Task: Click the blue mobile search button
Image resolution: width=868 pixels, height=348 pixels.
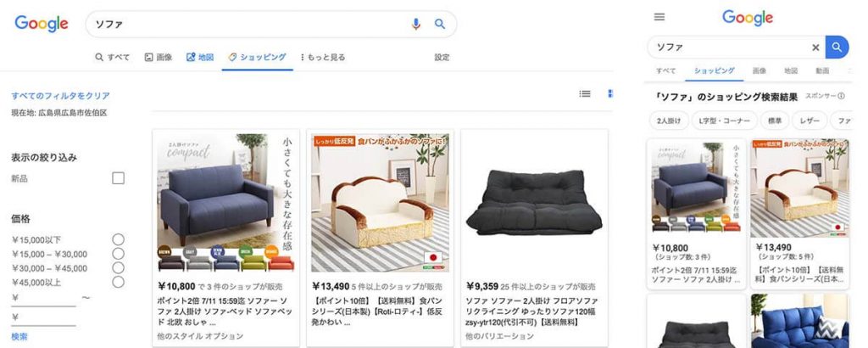Action: pos(837,47)
